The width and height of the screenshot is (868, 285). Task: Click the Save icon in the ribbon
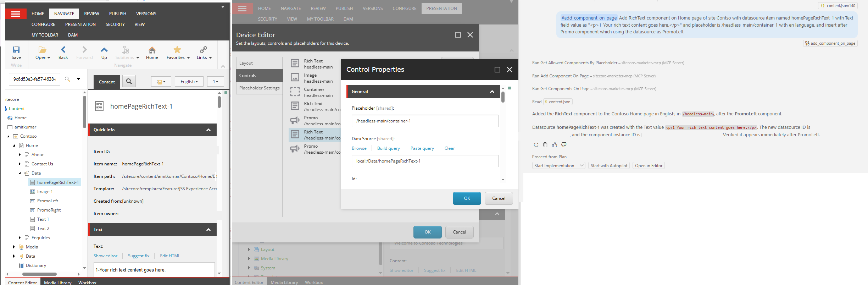tap(16, 50)
